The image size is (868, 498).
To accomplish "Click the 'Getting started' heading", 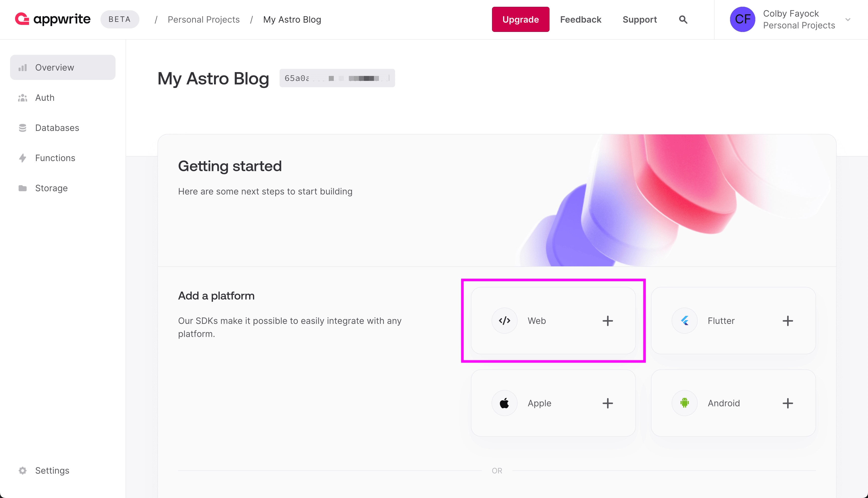I will pyautogui.click(x=230, y=166).
